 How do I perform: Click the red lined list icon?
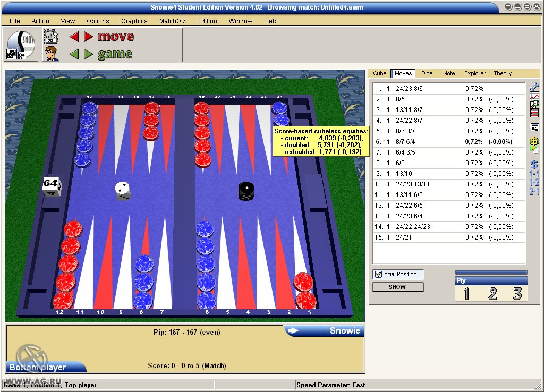point(534,113)
